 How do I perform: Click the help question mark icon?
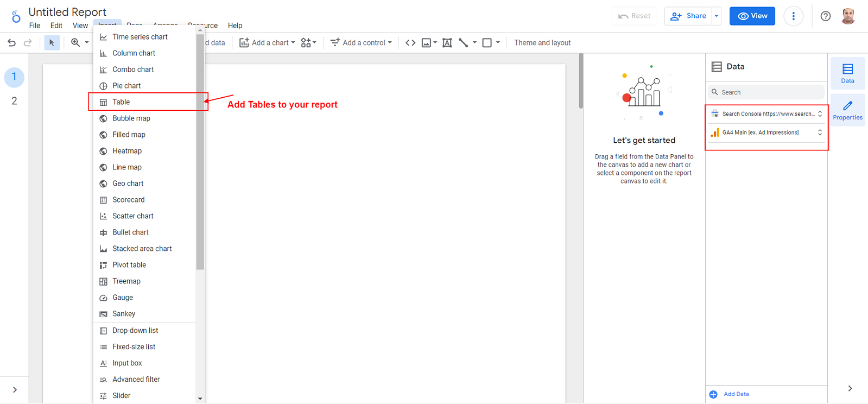(825, 16)
